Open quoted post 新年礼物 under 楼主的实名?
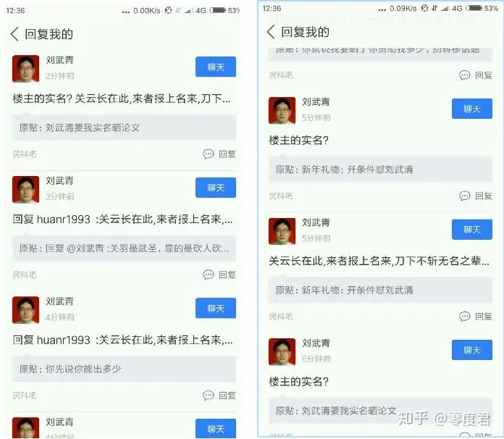The image size is (504, 439). 380,170
